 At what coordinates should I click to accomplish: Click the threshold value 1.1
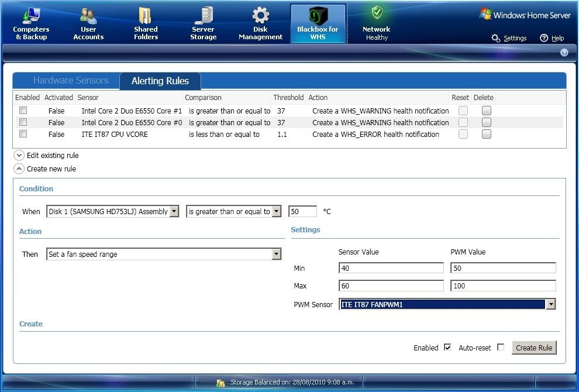click(282, 135)
